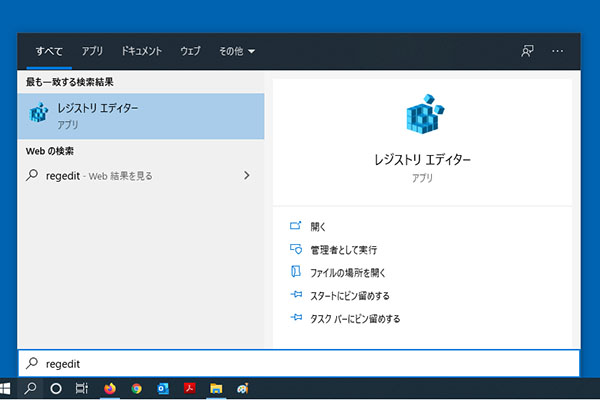
Task: Click the Windows Start button
Action: pos(8,388)
